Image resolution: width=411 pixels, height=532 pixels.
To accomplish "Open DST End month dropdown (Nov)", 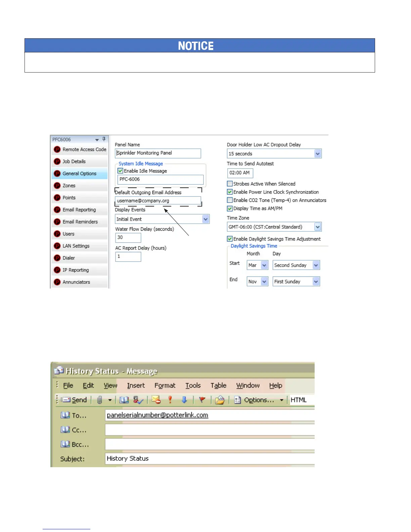I will pyautogui.click(x=264, y=281).
